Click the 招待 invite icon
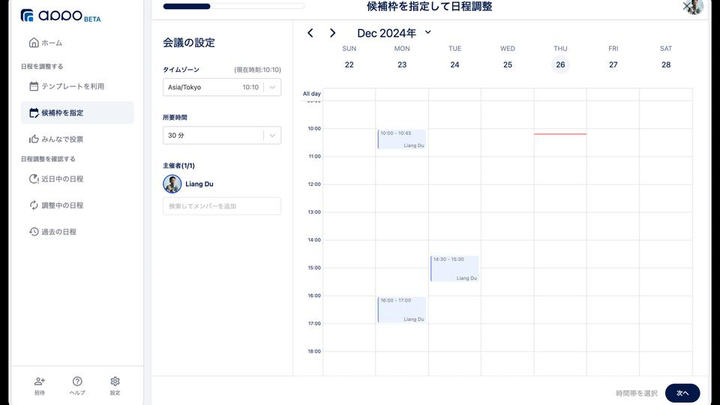The height and width of the screenshot is (405, 720). click(x=39, y=384)
